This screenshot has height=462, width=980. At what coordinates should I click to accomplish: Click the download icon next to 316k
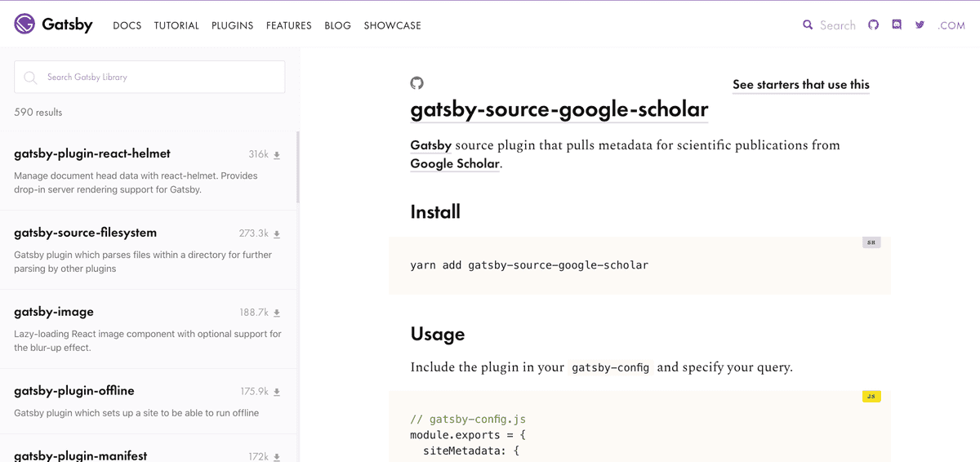coord(277,155)
